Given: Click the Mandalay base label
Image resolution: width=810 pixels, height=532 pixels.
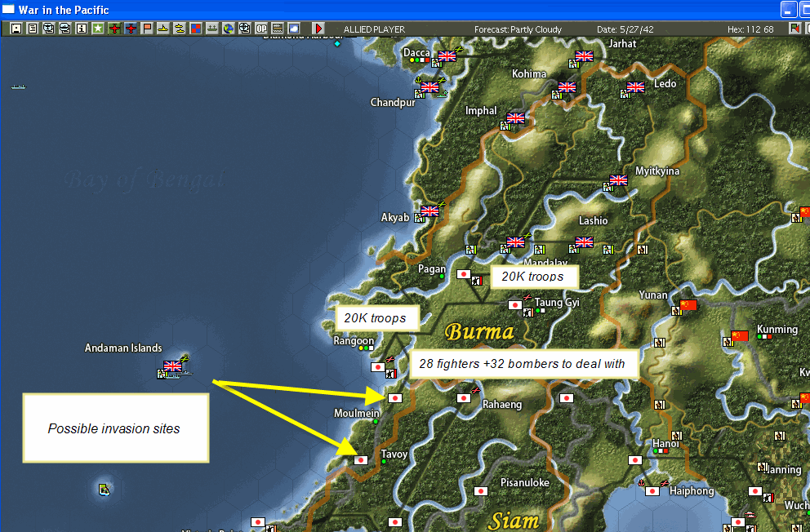Looking at the screenshot, I should point(545,263).
